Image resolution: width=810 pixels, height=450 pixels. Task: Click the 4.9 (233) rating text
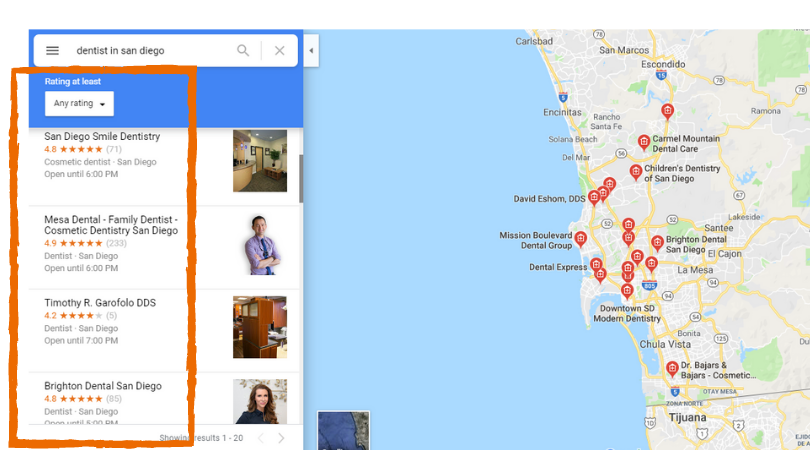click(85, 243)
